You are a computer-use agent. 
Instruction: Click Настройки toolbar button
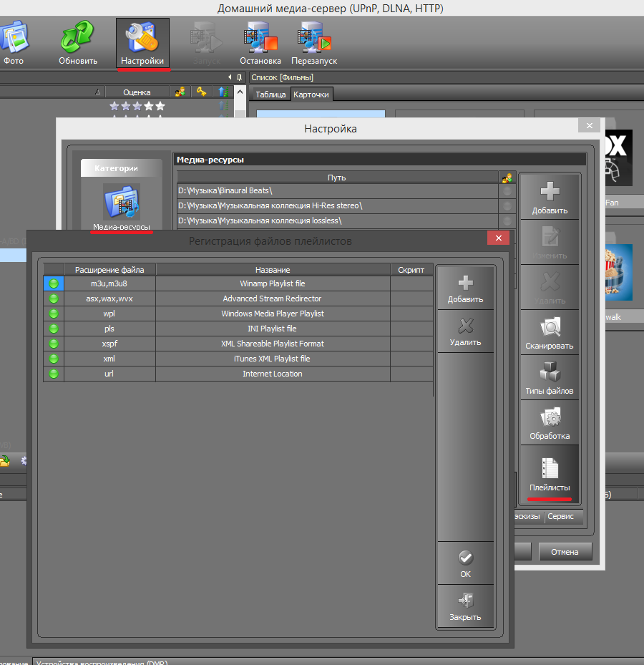click(142, 44)
